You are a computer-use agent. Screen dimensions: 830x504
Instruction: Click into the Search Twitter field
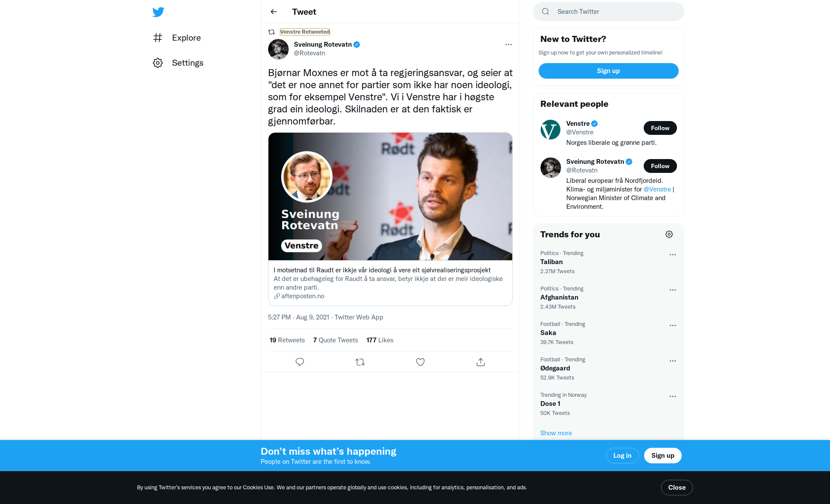[x=608, y=12]
